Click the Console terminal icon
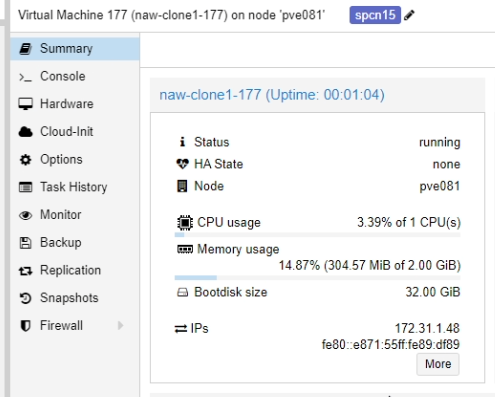The width and height of the screenshot is (495, 397). point(25,77)
